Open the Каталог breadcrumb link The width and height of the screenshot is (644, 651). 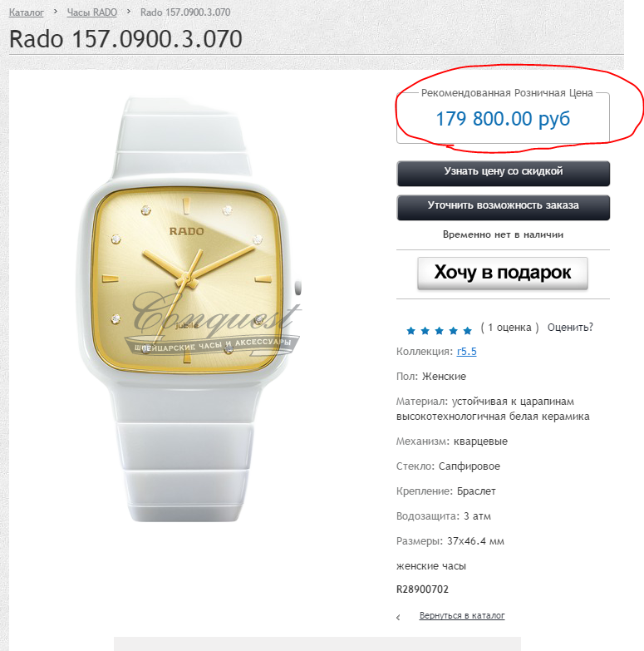(26, 12)
